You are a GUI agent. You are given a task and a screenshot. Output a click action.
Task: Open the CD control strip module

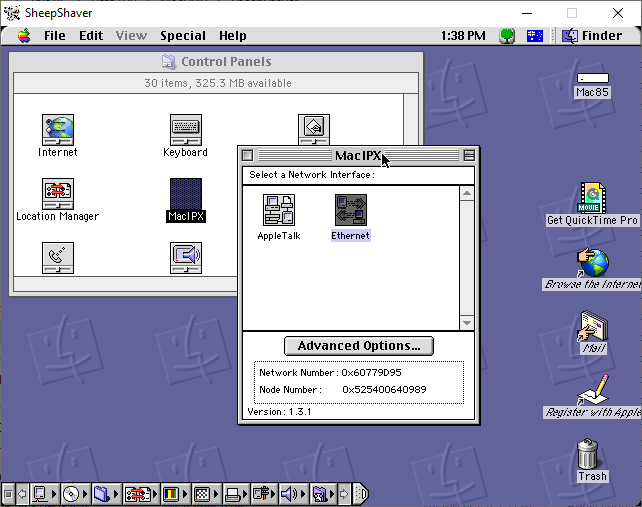[75, 494]
